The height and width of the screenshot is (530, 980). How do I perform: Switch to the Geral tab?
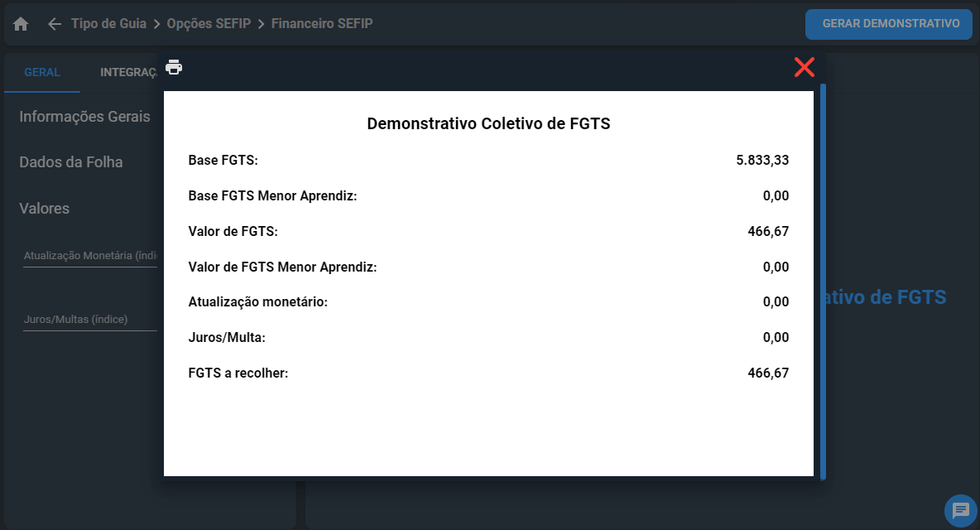[42, 72]
